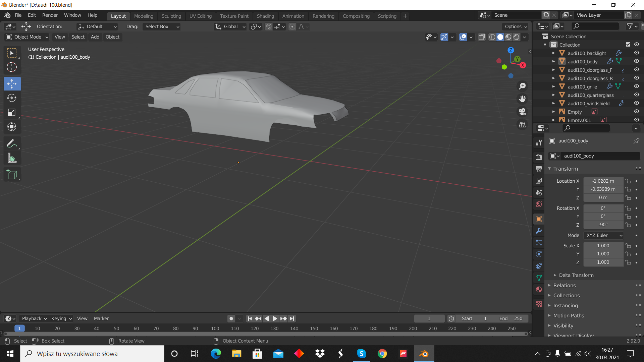Hide audi100_grille with its eye icon
Screen dimensions: 644x362
coord(636,86)
